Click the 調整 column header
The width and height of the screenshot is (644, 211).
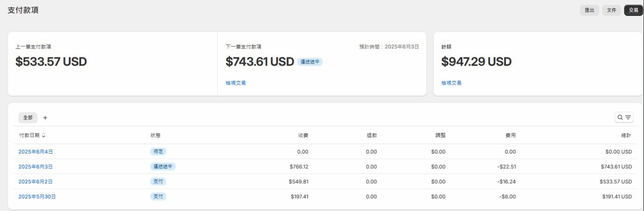pos(440,135)
